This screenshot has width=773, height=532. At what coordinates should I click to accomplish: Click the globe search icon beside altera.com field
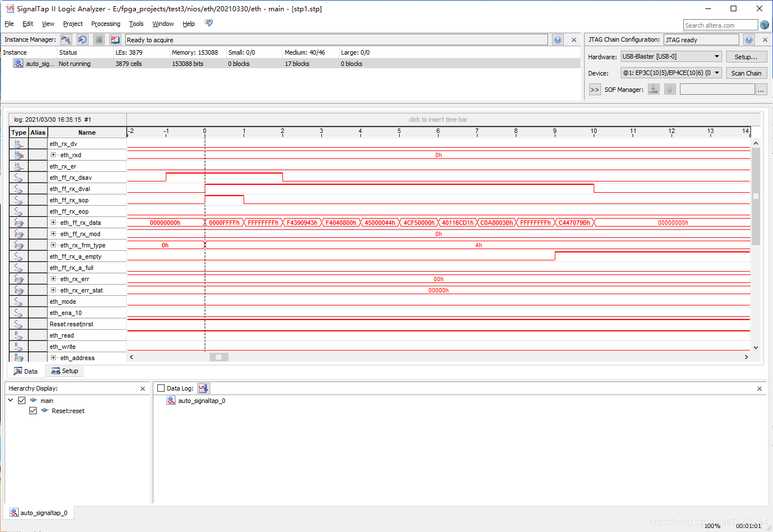click(765, 25)
